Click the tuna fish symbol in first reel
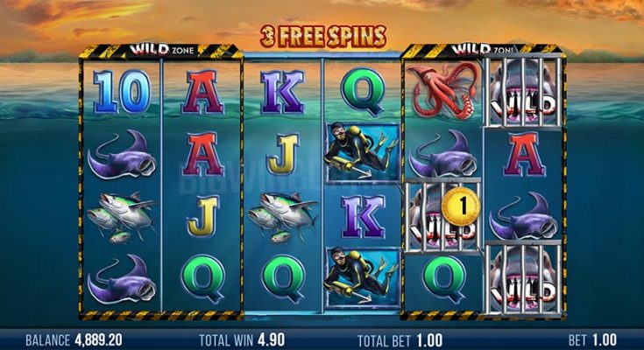Image resolution: width=644 pixels, height=350 pixels. click(121, 217)
